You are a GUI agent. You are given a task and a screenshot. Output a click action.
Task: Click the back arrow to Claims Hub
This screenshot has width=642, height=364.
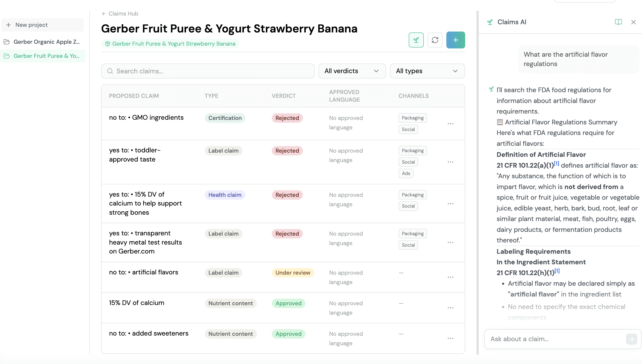(x=104, y=13)
